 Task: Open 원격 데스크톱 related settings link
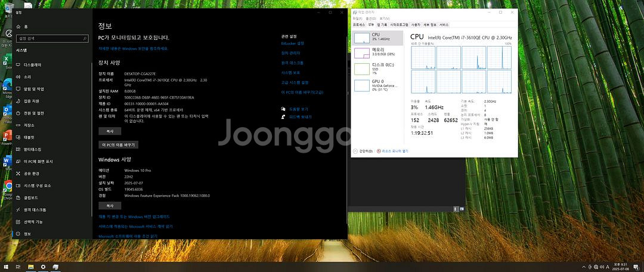292,63
